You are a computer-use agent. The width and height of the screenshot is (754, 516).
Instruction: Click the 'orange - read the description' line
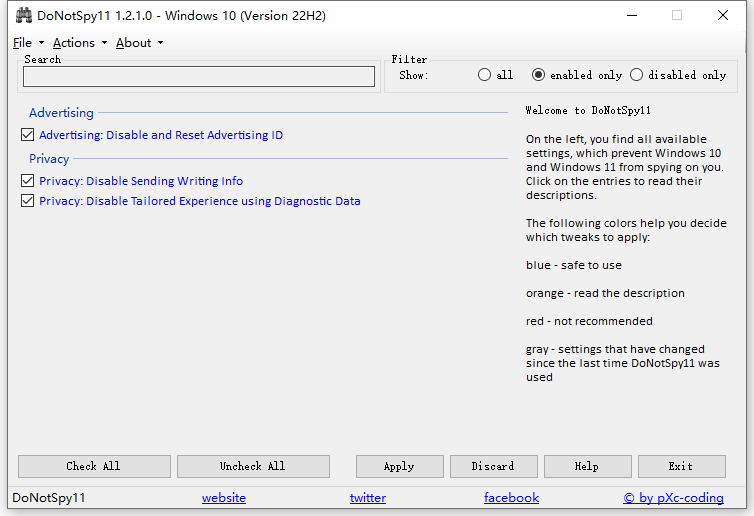pyautogui.click(x=605, y=293)
